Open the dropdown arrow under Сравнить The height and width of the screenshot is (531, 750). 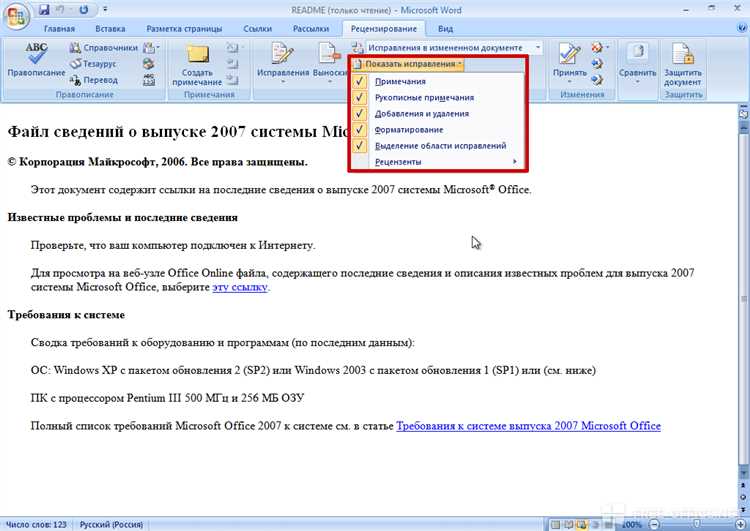click(637, 81)
